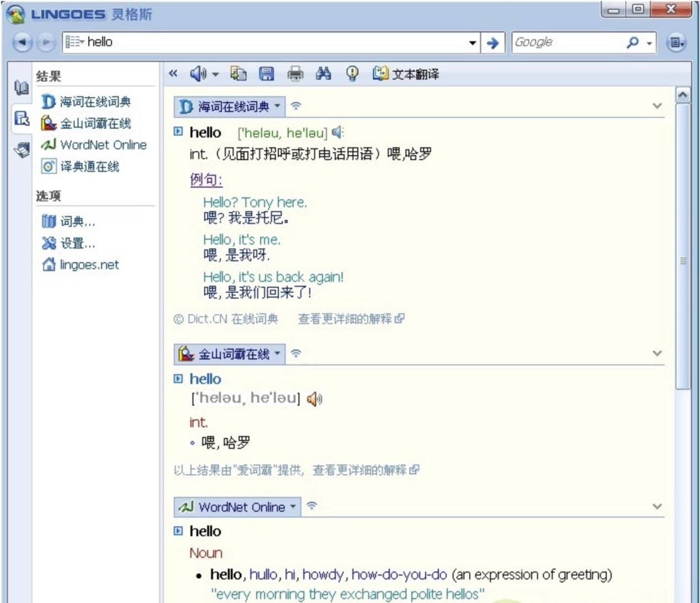Select 海词在线词典 in results list
The height and width of the screenshot is (603, 700).
pyautogui.click(x=87, y=102)
